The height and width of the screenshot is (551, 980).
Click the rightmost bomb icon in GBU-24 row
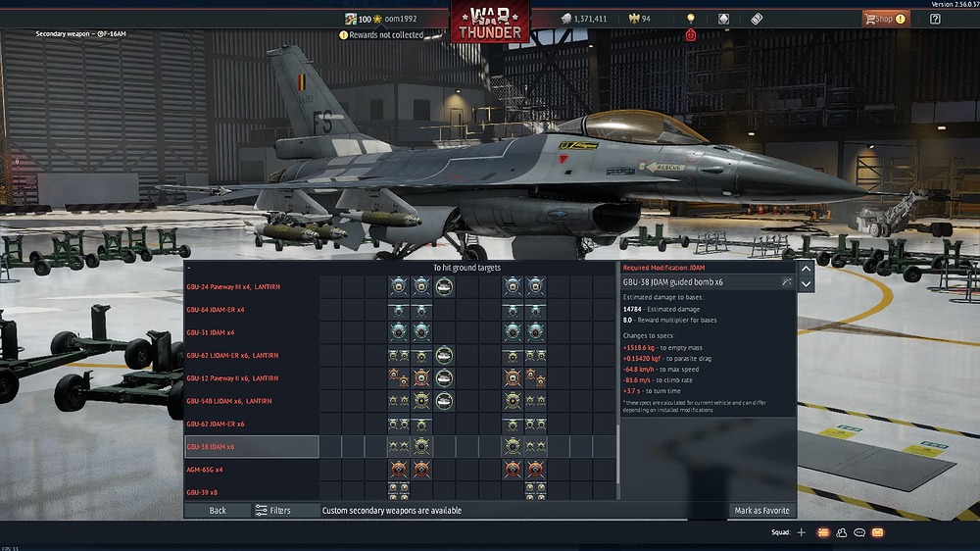click(535, 286)
